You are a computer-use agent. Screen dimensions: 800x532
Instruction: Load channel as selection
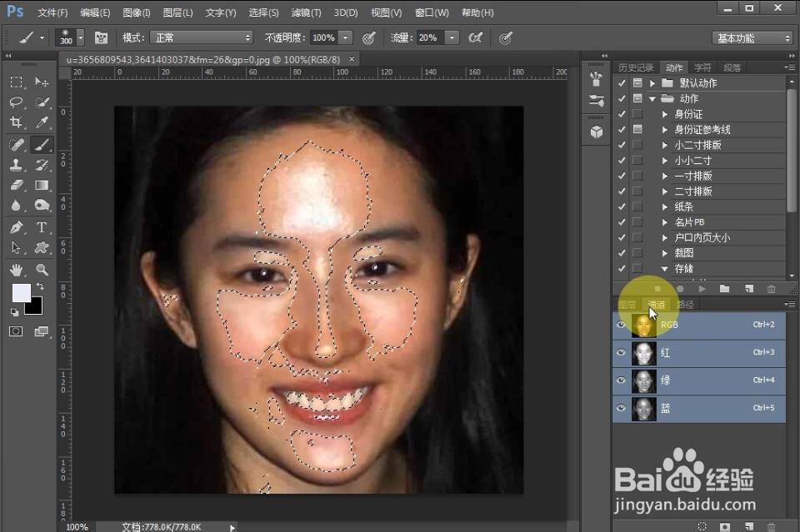pyautogui.click(x=702, y=526)
